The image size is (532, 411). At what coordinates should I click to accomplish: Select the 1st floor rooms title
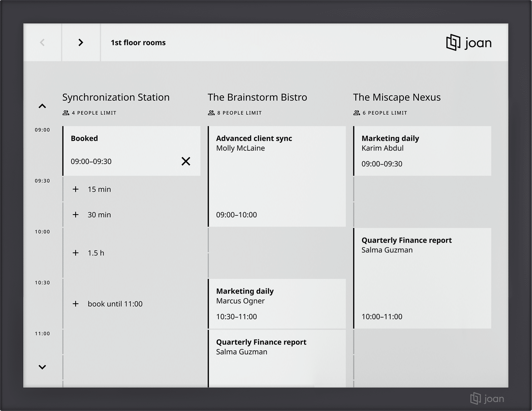coord(138,43)
